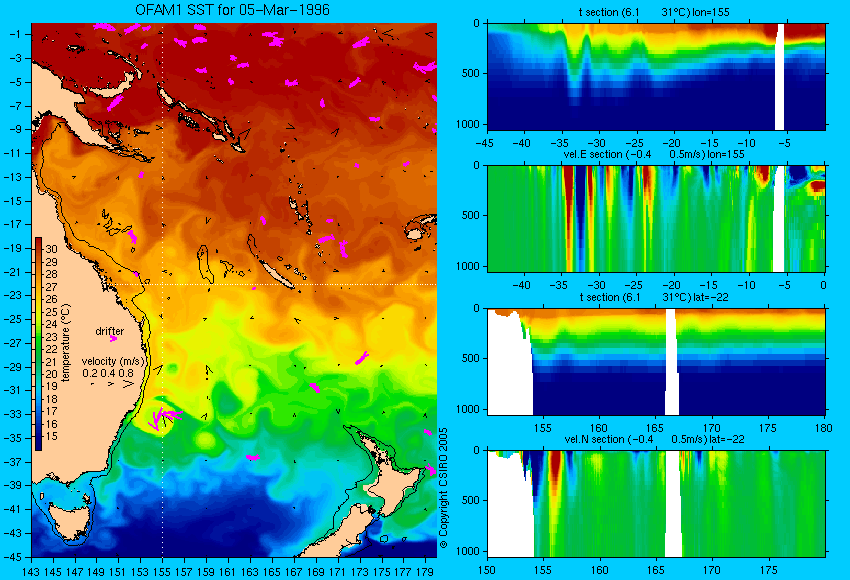
Task: Click the colorbar label 27
Action: (51, 287)
